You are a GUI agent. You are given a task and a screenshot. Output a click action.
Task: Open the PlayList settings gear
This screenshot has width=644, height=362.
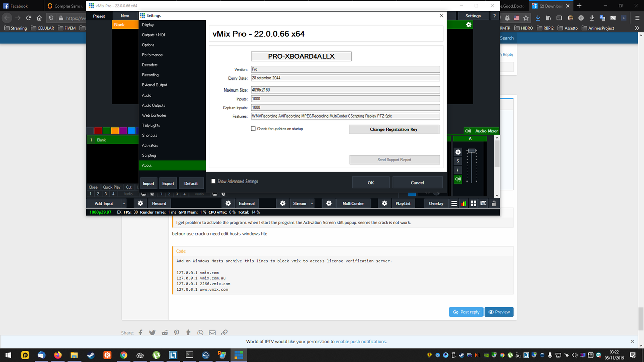pyautogui.click(x=385, y=203)
